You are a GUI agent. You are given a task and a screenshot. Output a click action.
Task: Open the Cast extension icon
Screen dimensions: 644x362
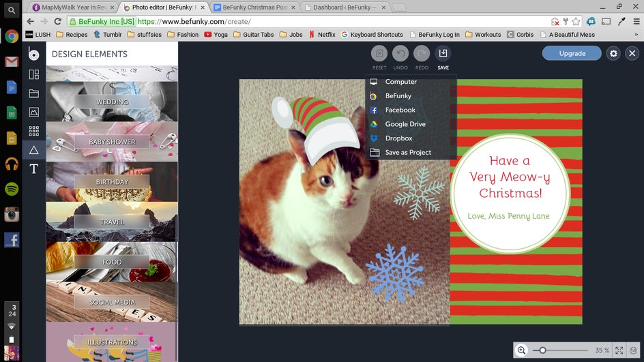coord(606,21)
